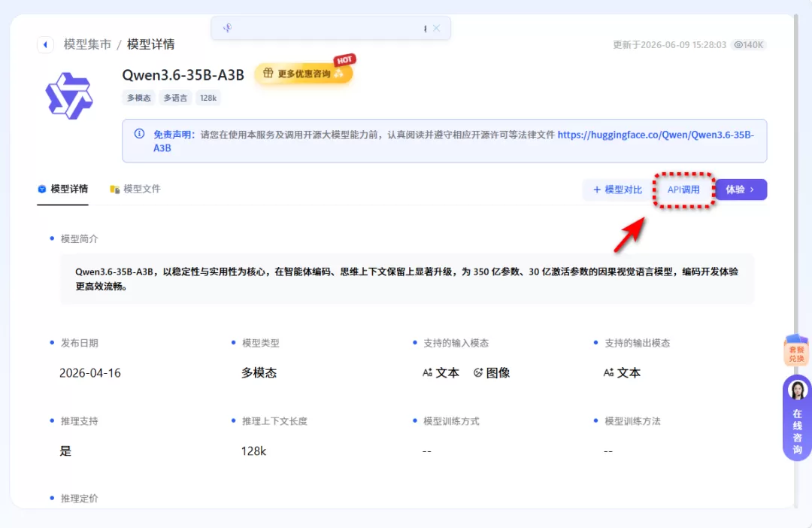Click the 推理支持 value 是
The height and width of the screenshot is (528, 812).
65,451
